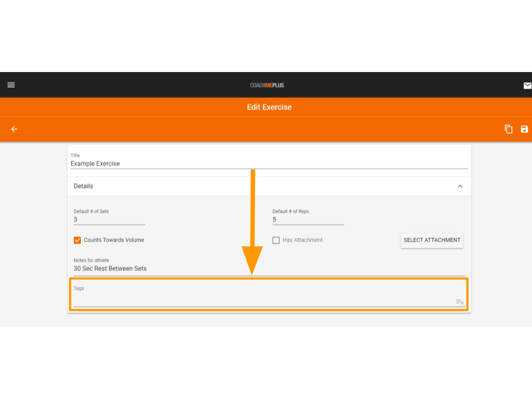Save the exercise with the floppy disk icon
The image size is (532, 399).
[x=524, y=129]
